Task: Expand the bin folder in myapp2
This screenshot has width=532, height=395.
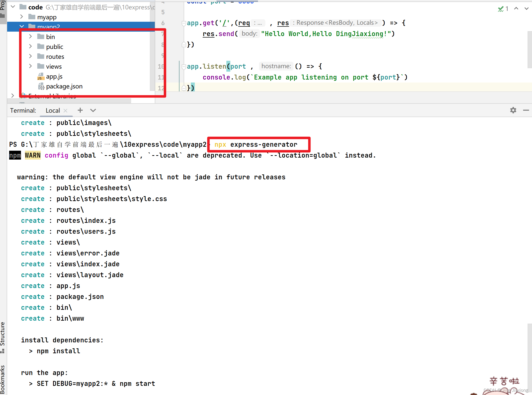Action: point(31,37)
